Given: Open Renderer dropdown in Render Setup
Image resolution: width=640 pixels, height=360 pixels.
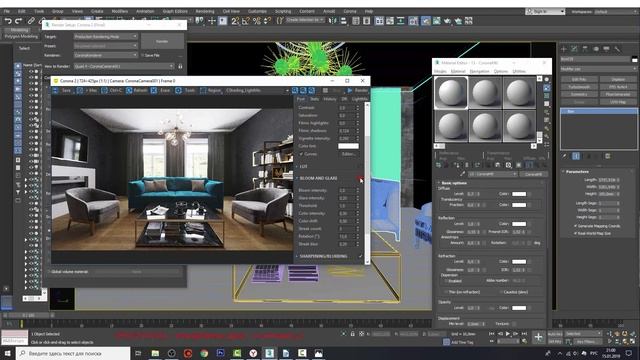Looking at the screenshot, I should tap(105, 55).
